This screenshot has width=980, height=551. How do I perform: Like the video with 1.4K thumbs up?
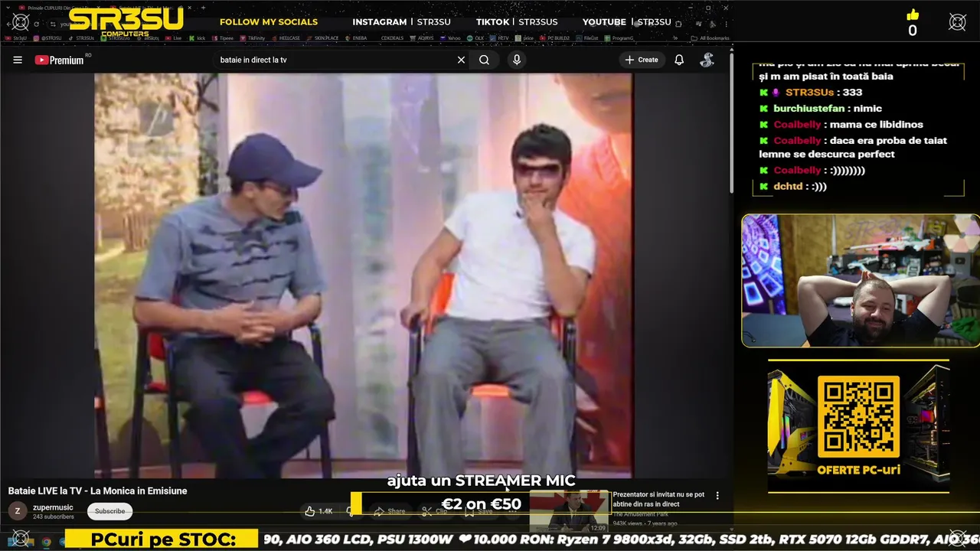pyautogui.click(x=318, y=511)
